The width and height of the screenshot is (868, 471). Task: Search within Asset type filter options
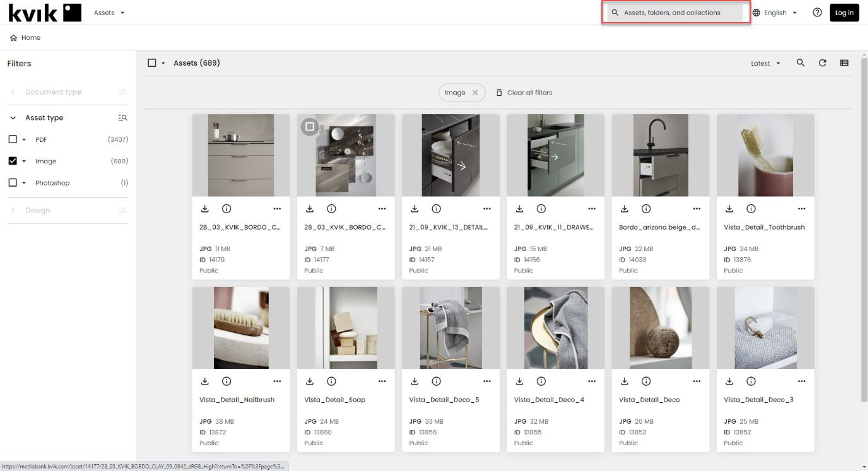(123, 117)
